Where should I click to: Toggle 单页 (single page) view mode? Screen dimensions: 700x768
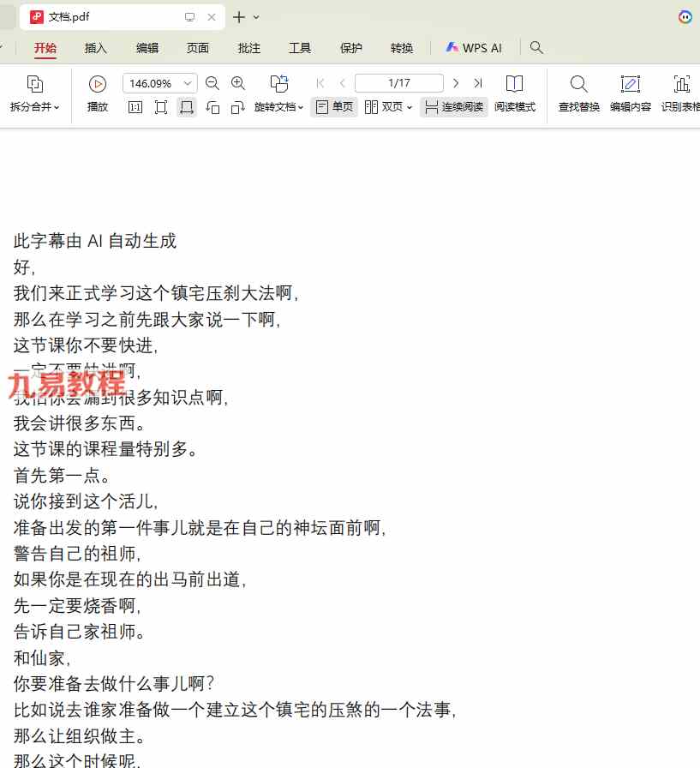pyautogui.click(x=334, y=107)
